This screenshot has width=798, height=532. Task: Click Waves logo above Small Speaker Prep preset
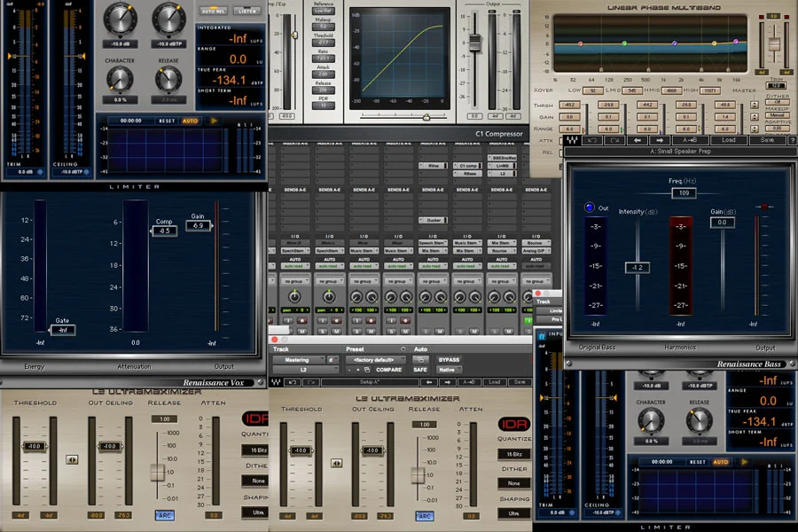click(x=572, y=140)
